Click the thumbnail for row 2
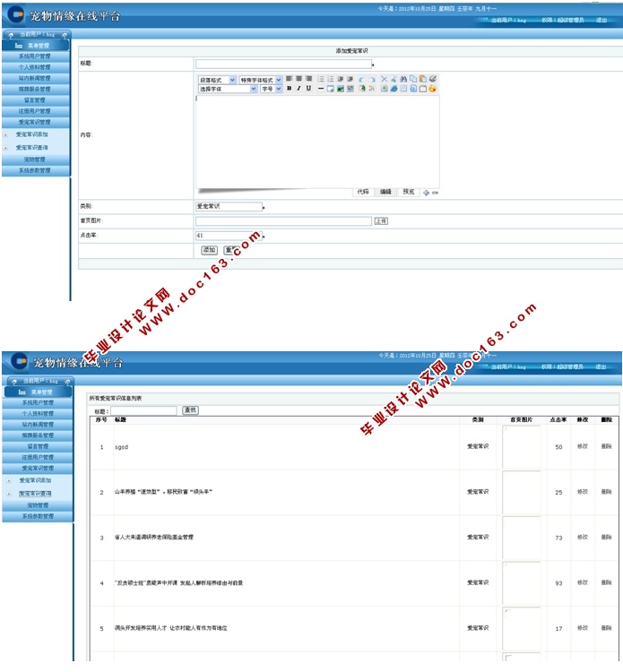 pyautogui.click(x=522, y=493)
